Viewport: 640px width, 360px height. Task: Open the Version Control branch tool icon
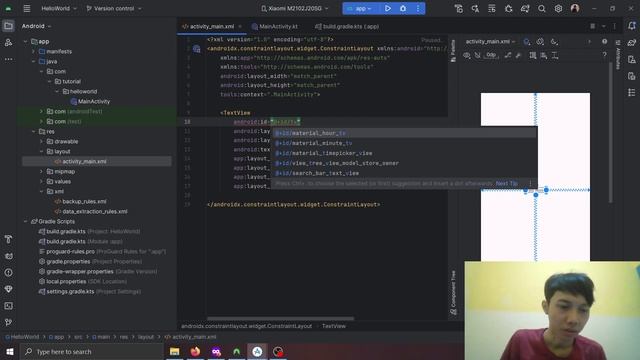pos(8,322)
